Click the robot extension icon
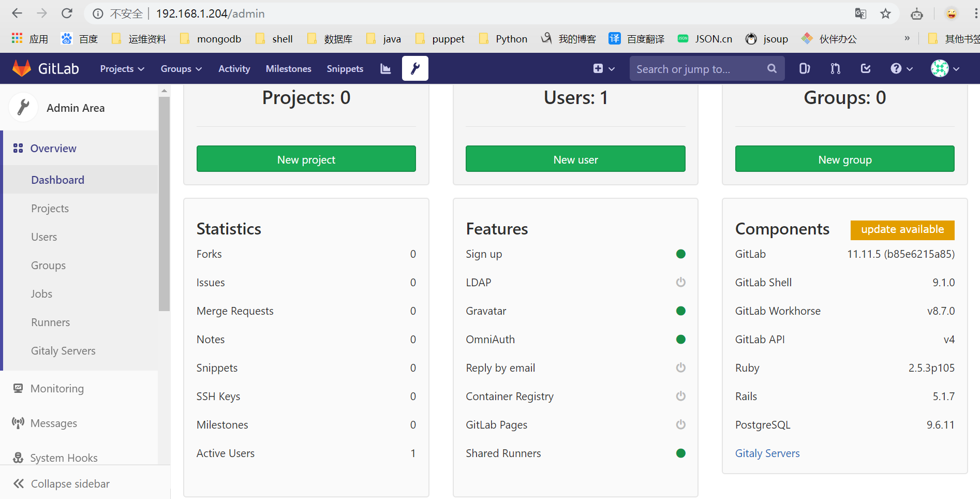The height and width of the screenshot is (499, 980). [x=917, y=13]
